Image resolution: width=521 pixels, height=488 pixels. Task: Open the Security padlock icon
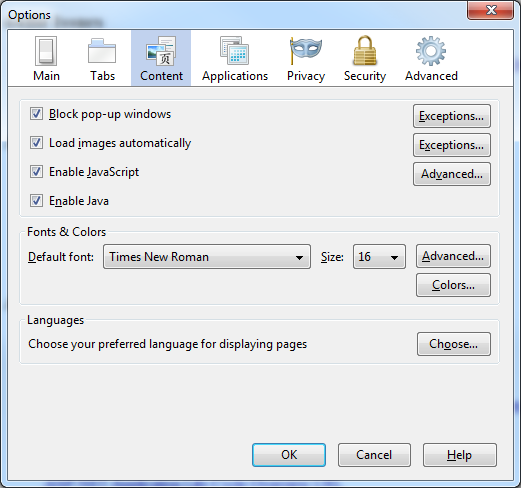pos(365,51)
